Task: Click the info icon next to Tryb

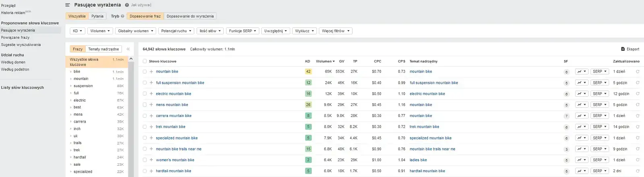Action: click(122, 16)
